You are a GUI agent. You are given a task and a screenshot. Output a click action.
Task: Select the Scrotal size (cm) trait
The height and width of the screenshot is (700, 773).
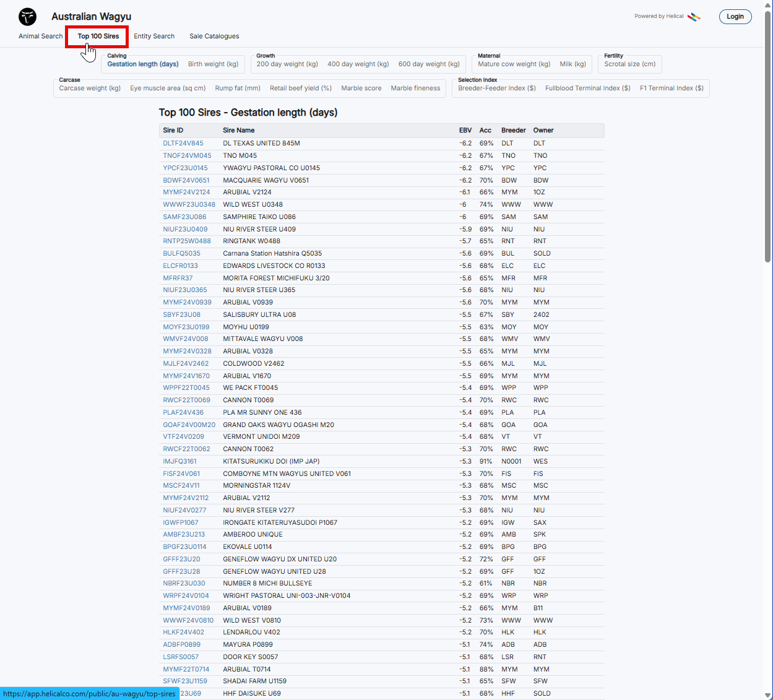629,64
